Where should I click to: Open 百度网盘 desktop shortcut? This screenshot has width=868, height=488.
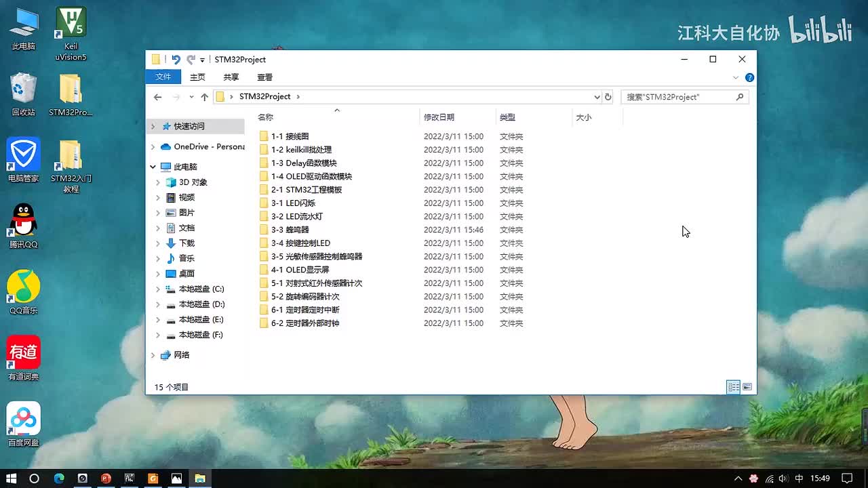24,424
